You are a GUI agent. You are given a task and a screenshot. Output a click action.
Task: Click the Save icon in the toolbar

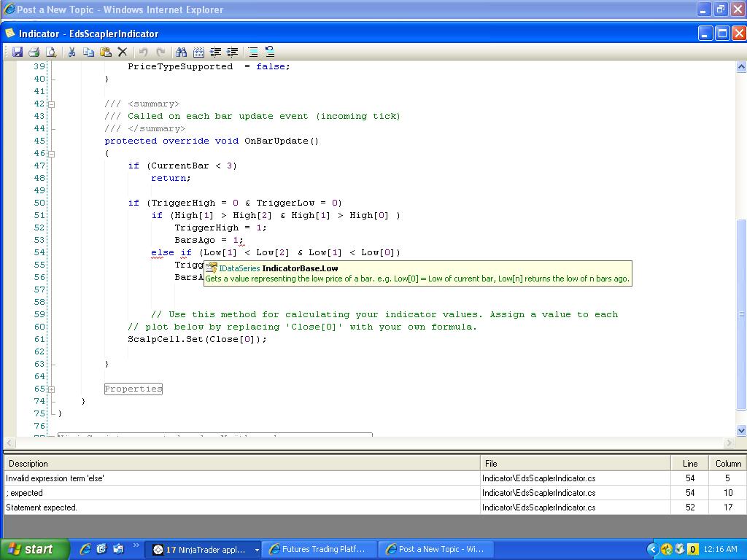[x=18, y=52]
